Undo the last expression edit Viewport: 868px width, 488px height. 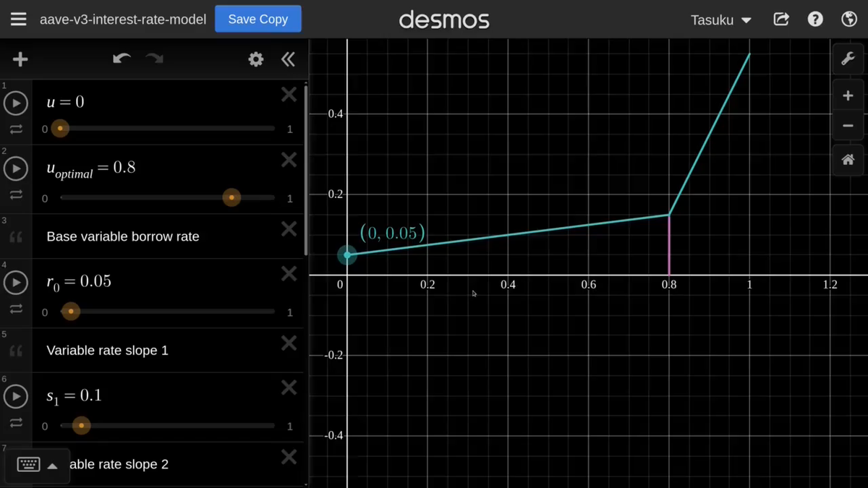pyautogui.click(x=122, y=59)
